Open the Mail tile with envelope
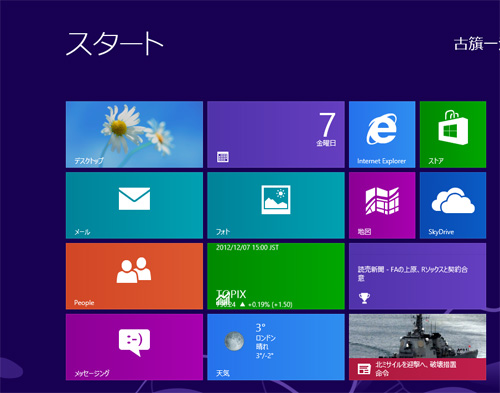The width and height of the screenshot is (500, 393). (134, 205)
